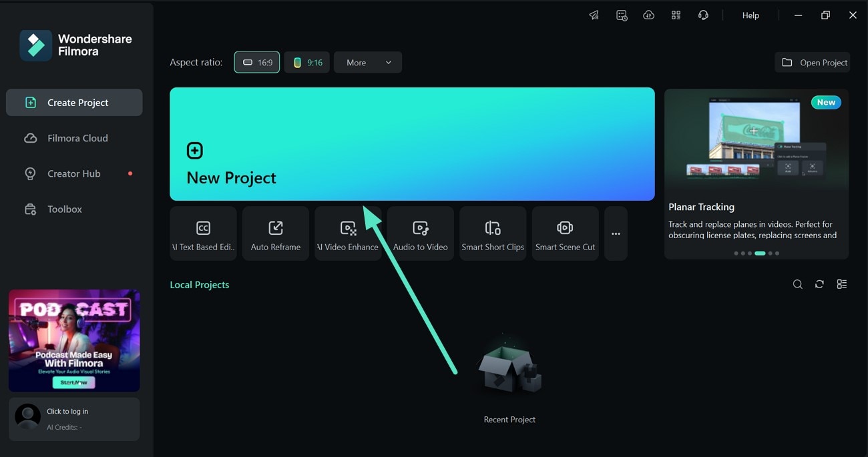Click the New badge on feature card
The width and height of the screenshot is (868, 457).
826,102
